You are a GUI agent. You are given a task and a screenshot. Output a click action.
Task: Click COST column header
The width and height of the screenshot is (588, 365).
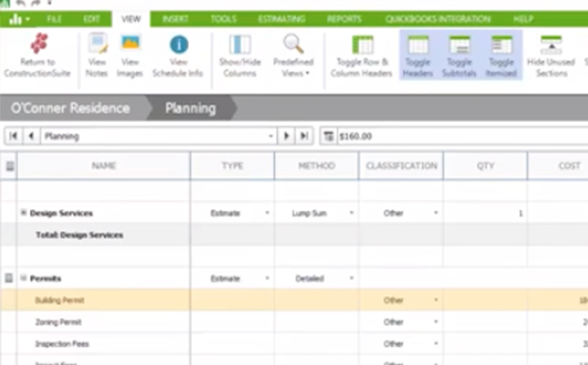click(x=559, y=166)
